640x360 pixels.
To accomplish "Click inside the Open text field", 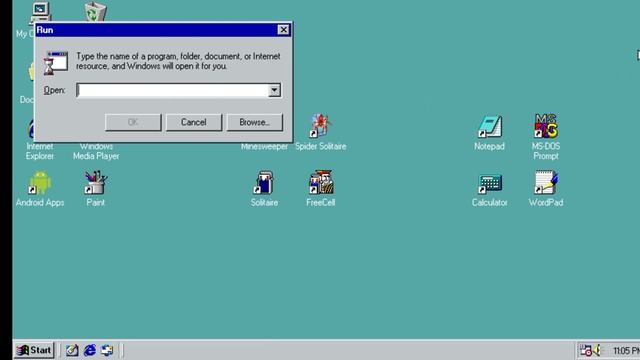I will pos(173,90).
